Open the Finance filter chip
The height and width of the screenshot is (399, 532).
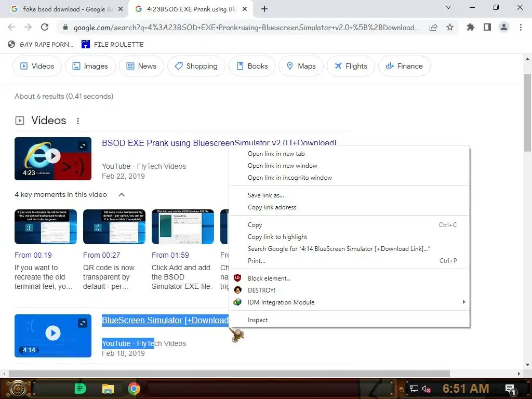(x=404, y=66)
